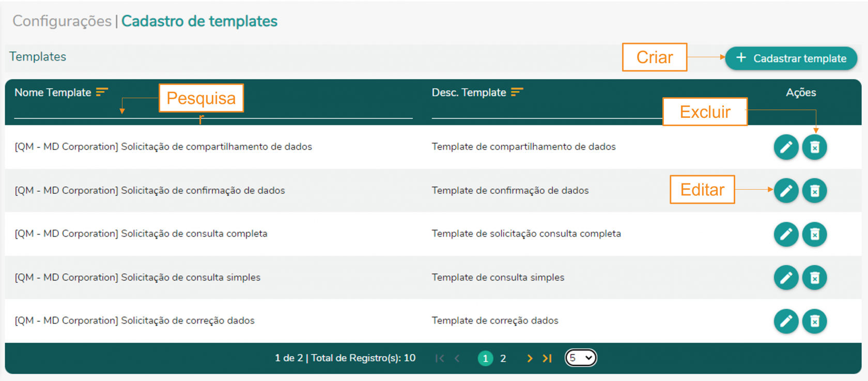
Task: Select 'Solicitação de confirmação de dados' name cell
Action: pyautogui.click(x=150, y=191)
